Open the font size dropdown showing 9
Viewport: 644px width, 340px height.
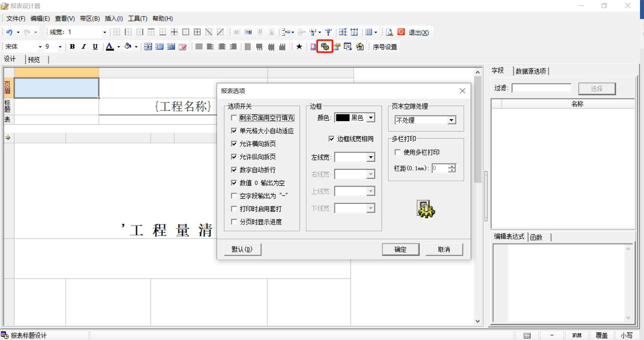(x=60, y=47)
